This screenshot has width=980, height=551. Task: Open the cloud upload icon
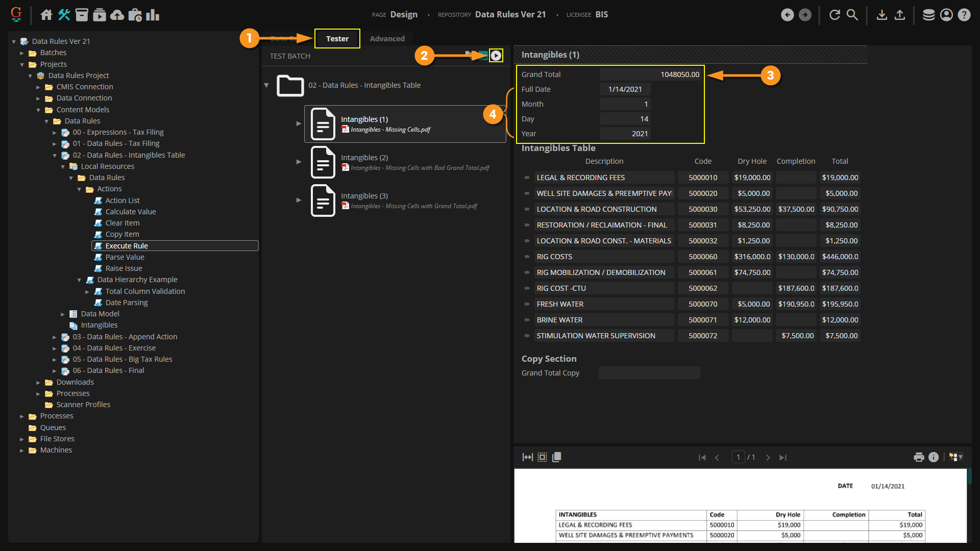tap(117, 15)
